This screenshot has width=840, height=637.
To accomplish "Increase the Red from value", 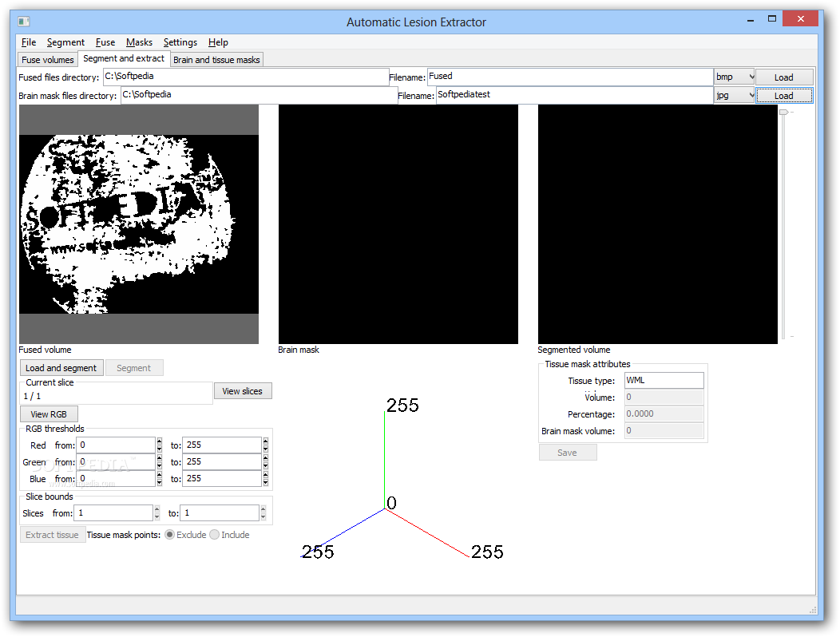I will point(160,441).
